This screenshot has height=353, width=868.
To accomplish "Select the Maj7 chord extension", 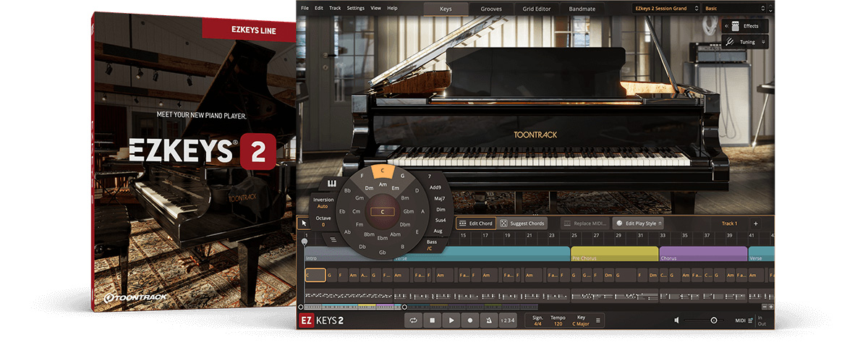I will coord(438,197).
